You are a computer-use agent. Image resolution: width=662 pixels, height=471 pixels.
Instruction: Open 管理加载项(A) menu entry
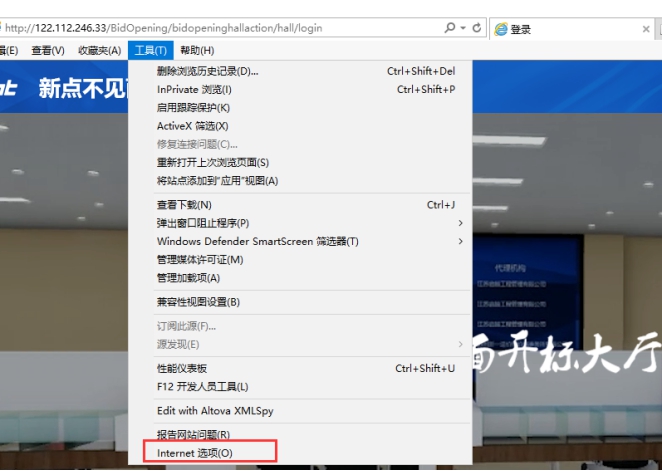pyautogui.click(x=188, y=277)
